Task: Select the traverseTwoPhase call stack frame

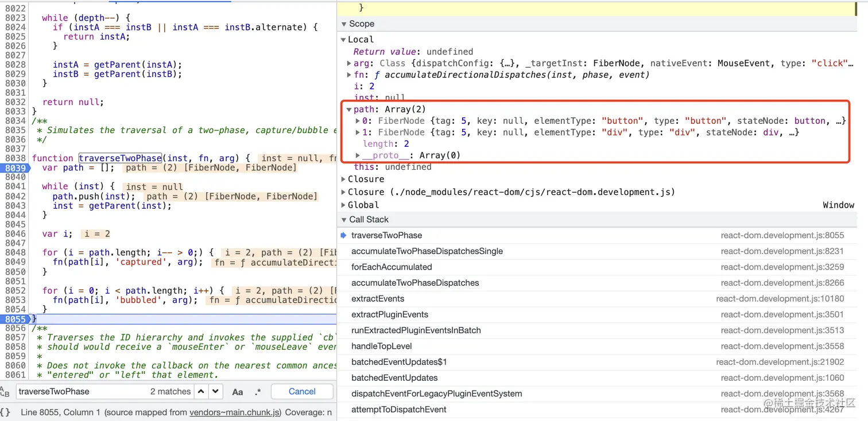Action: 597,235
